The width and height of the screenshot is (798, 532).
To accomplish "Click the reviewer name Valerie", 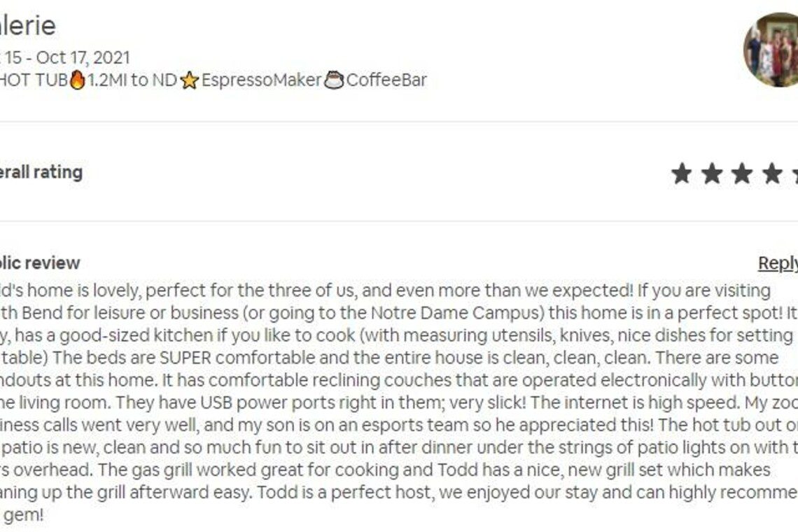I will click(27, 25).
